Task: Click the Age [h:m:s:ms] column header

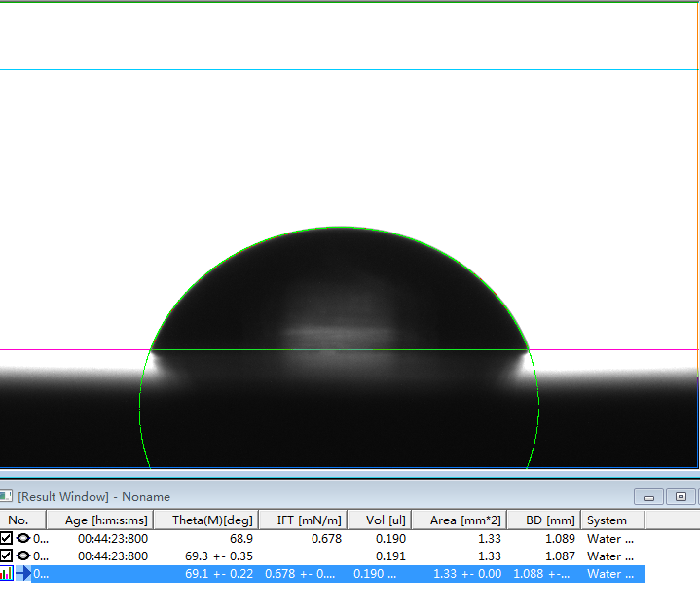Action: (x=106, y=520)
